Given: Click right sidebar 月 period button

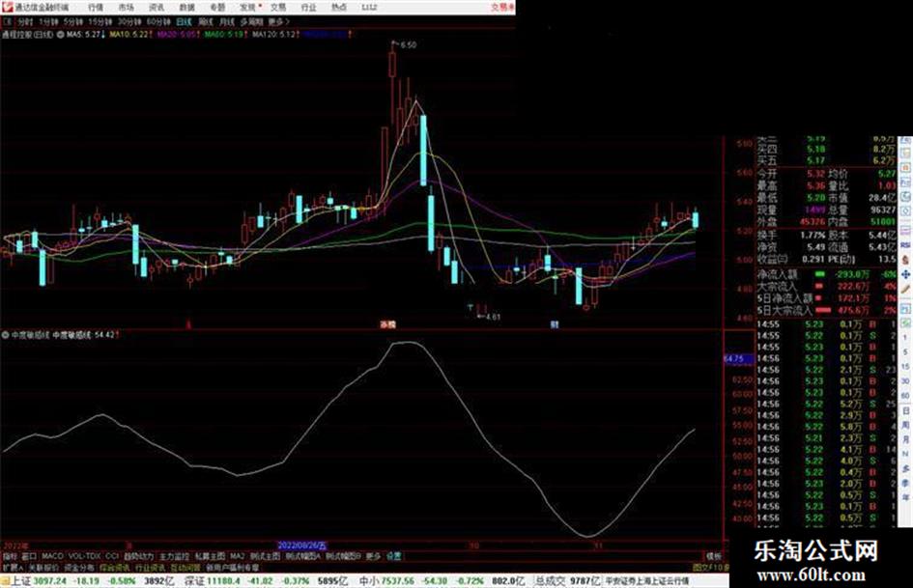Looking at the screenshot, I should 905,439.
